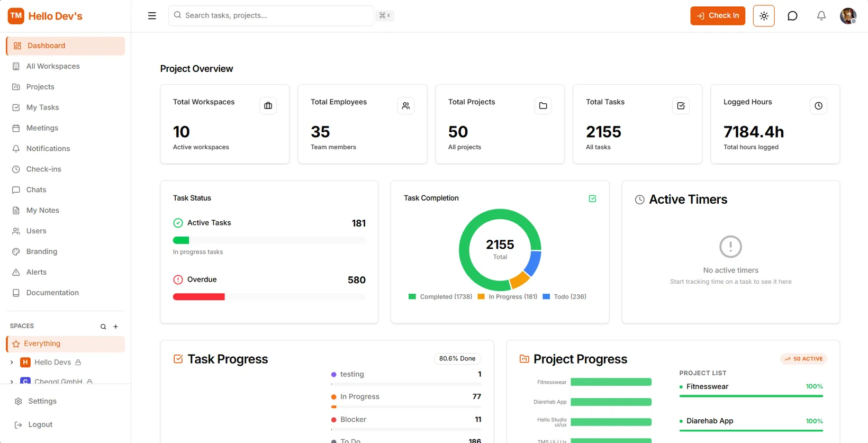The image size is (868, 443).
Task: Click the Hello Dev's brand title
Action: pyautogui.click(x=56, y=16)
